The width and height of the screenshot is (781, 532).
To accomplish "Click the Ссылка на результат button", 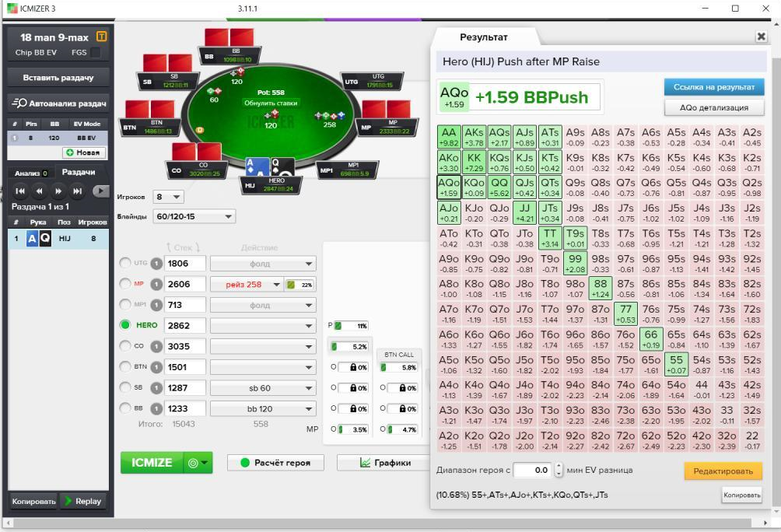I will pos(714,86).
